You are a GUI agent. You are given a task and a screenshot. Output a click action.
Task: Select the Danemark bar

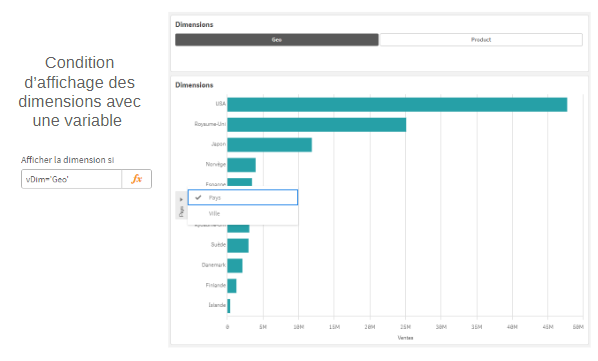click(x=235, y=266)
